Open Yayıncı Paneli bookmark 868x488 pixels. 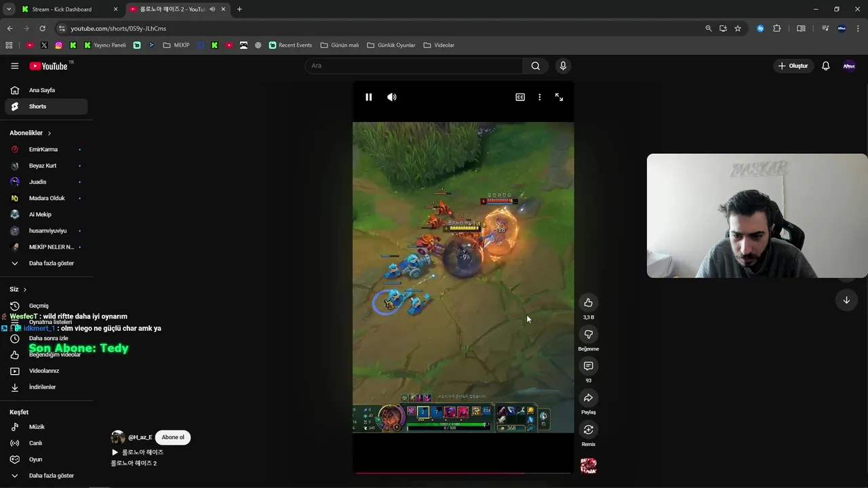click(105, 45)
